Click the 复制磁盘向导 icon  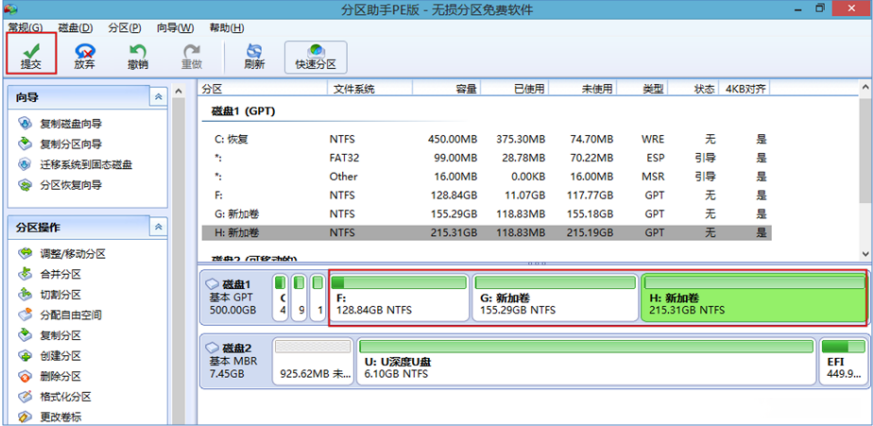click(26, 123)
